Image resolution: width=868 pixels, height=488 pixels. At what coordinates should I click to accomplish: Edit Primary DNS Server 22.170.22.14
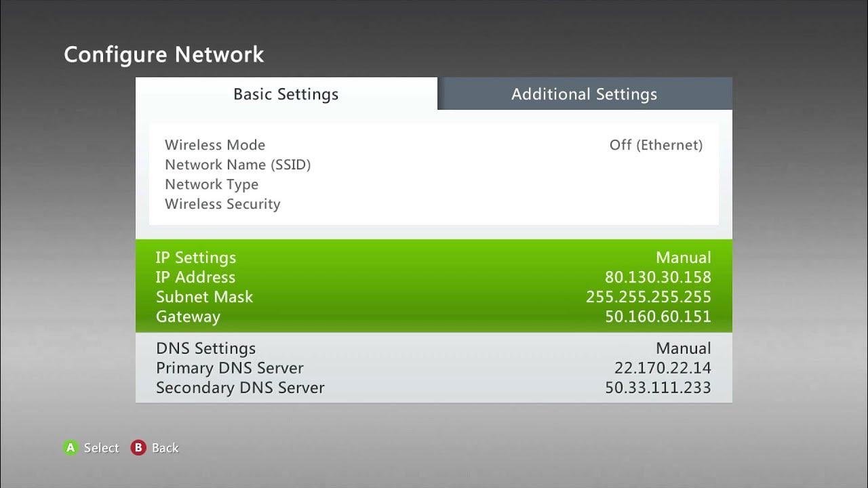(662, 368)
